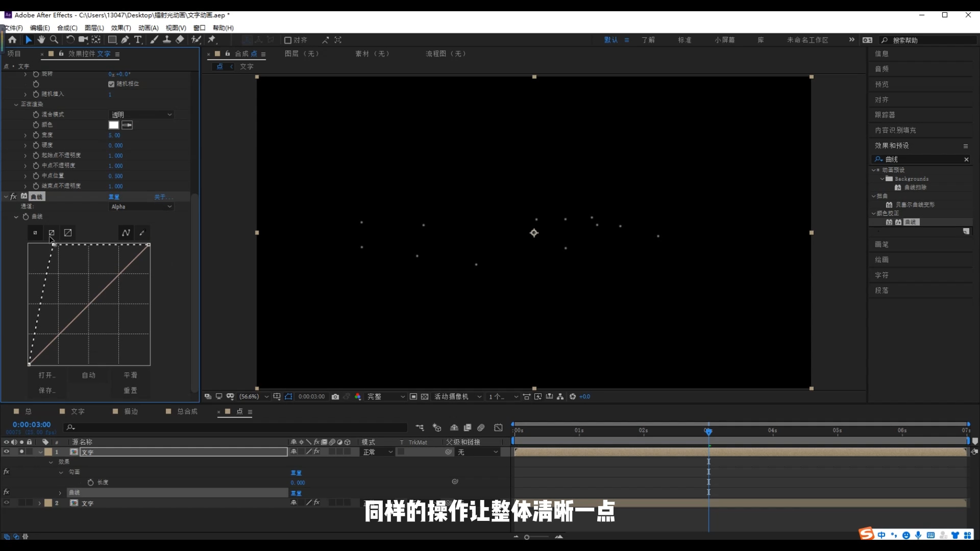Image resolution: width=980 pixels, height=551 pixels.
Task: Select the Horizontal Type tool
Action: point(138,40)
